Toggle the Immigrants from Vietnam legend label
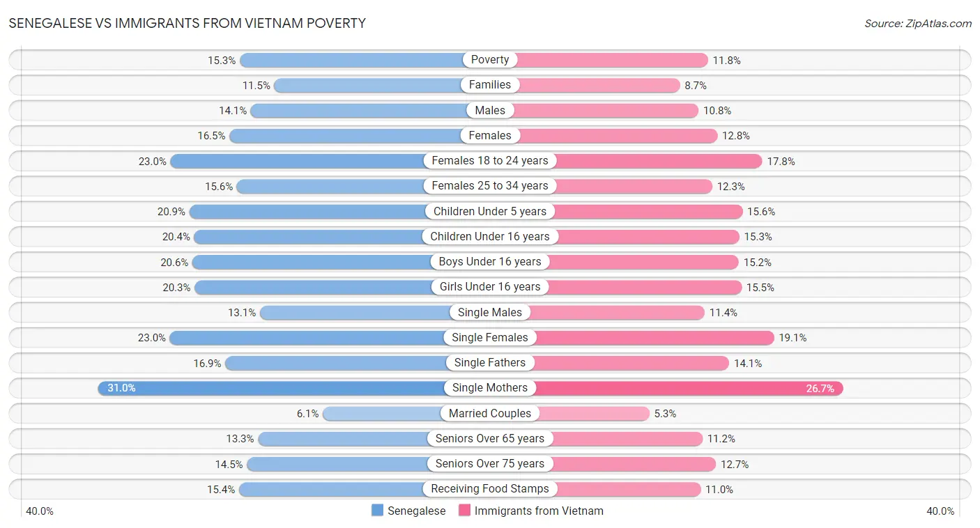Image resolution: width=980 pixels, height=528 pixels. [539, 511]
